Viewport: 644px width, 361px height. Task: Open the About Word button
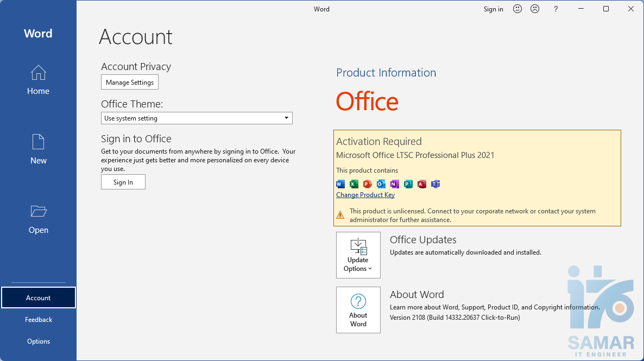point(358,310)
